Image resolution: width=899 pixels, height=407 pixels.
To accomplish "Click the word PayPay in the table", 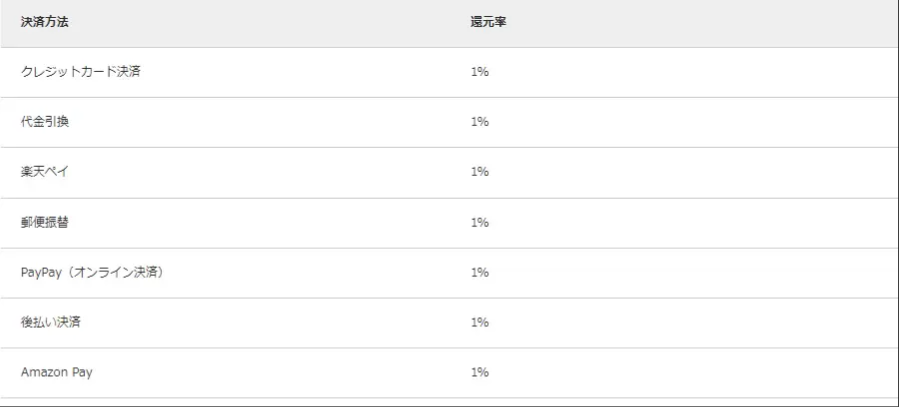I will (41, 272).
